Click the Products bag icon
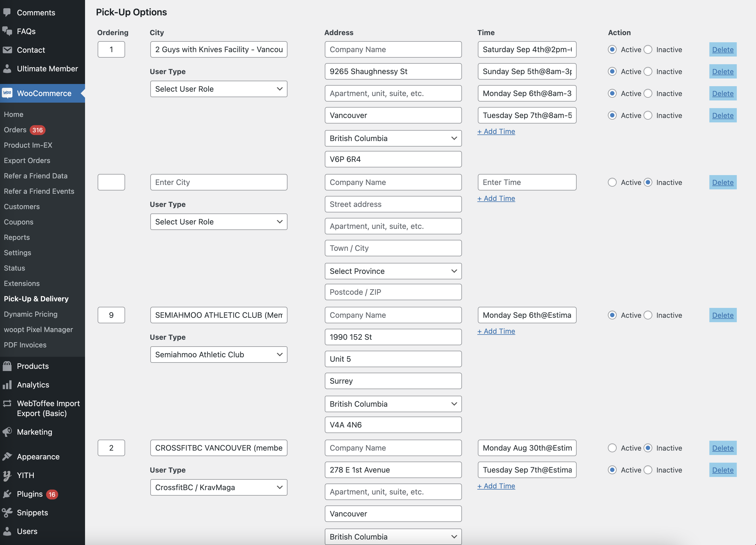This screenshot has width=756, height=545. [x=7, y=366]
